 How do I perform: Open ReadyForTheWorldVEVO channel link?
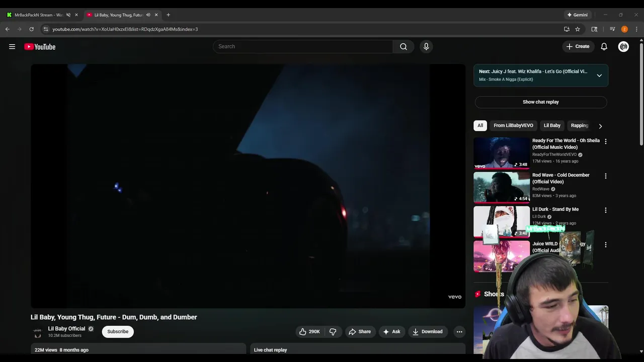coord(554,154)
